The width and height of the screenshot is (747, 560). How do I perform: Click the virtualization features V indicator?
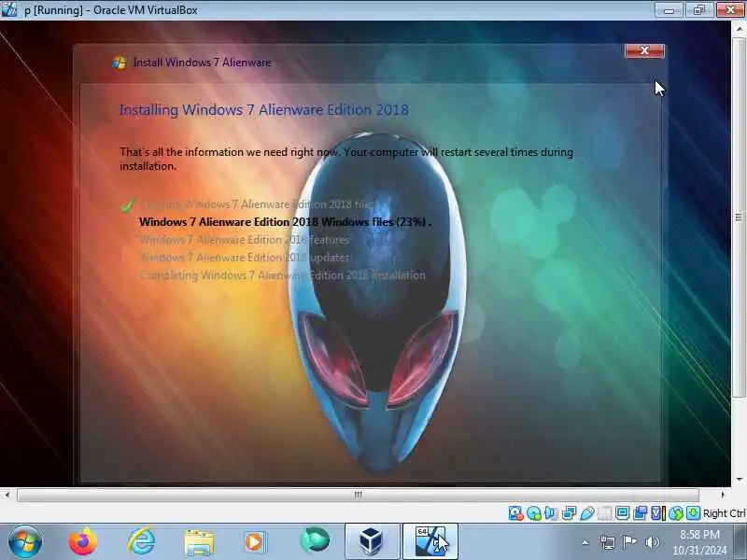pos(657,512)
